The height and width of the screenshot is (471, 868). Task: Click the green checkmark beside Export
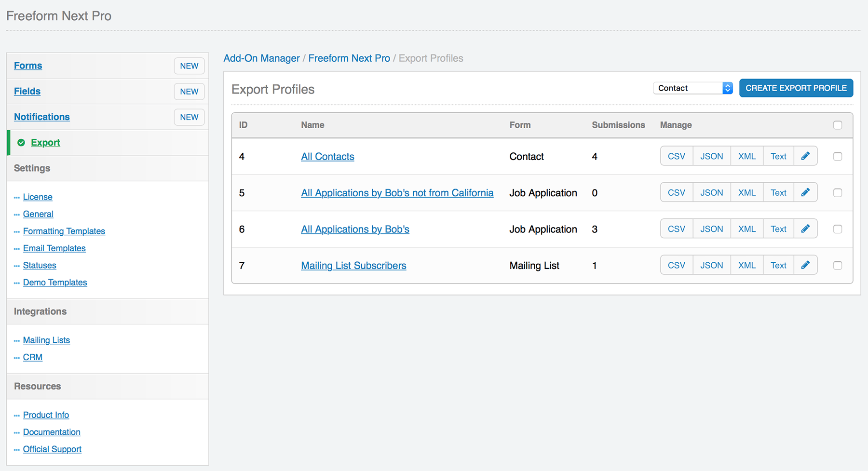[21, 142]
